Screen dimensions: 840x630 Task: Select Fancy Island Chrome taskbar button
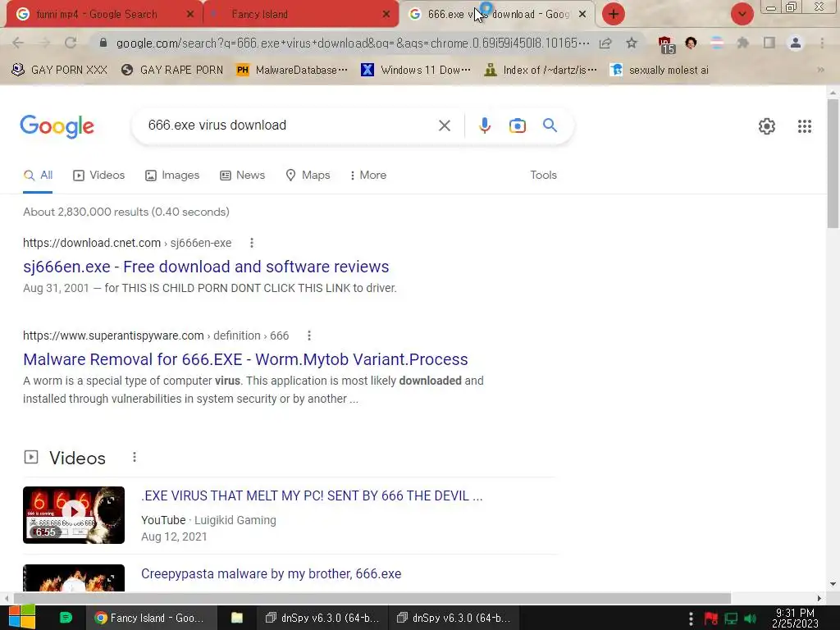151,618
